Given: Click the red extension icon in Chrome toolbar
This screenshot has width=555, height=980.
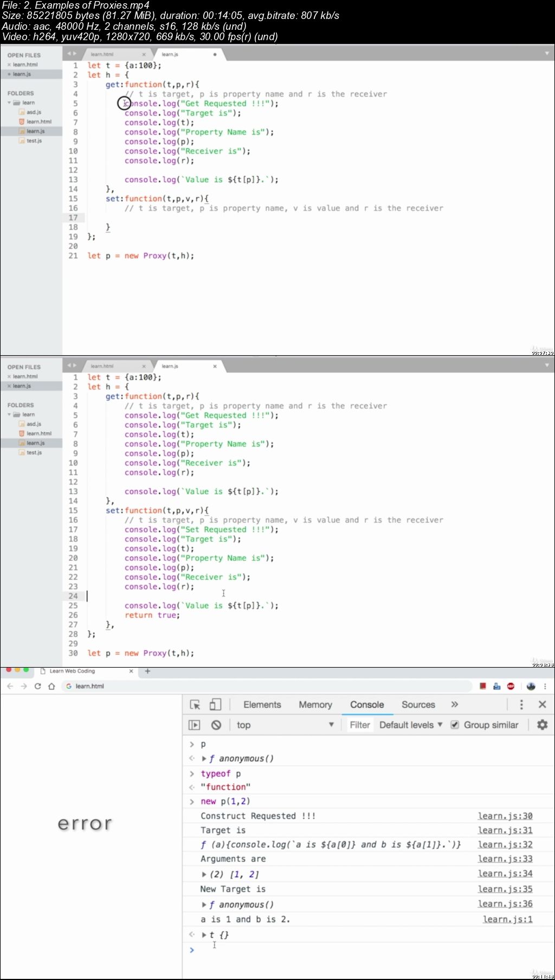Looking at the screenshot, I should [483, 686].
